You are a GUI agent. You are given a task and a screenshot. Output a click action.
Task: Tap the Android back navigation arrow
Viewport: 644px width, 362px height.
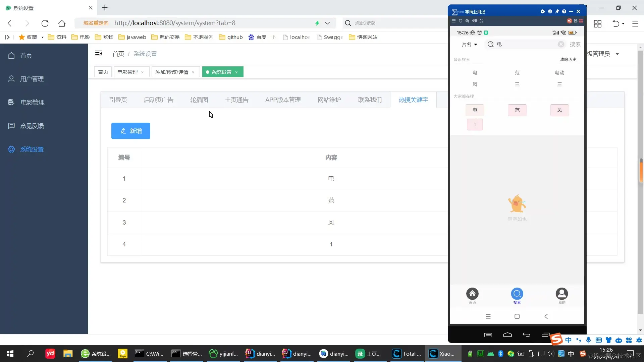tap(546, 316)
